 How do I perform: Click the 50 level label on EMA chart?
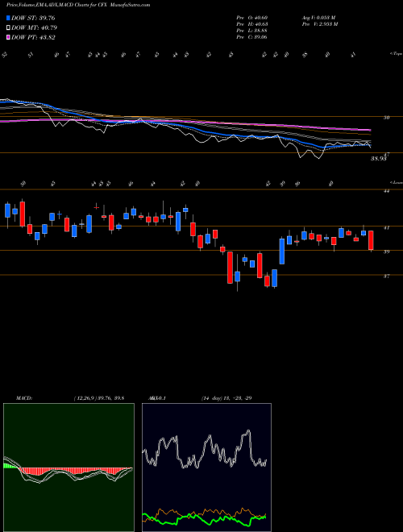[386, 118]
